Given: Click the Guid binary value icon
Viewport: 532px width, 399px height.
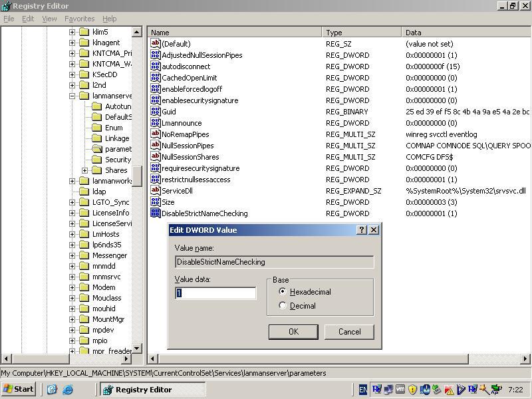Looking at the screenshot, I should [x=156, y=111].
